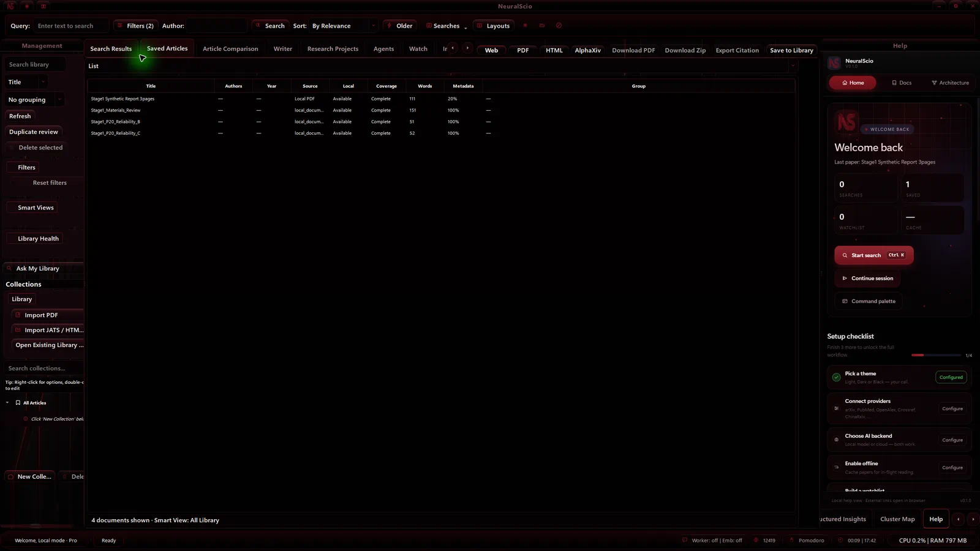Click Import JATS / HTML option
Viewport: 980px width, 551px height.
48,330
